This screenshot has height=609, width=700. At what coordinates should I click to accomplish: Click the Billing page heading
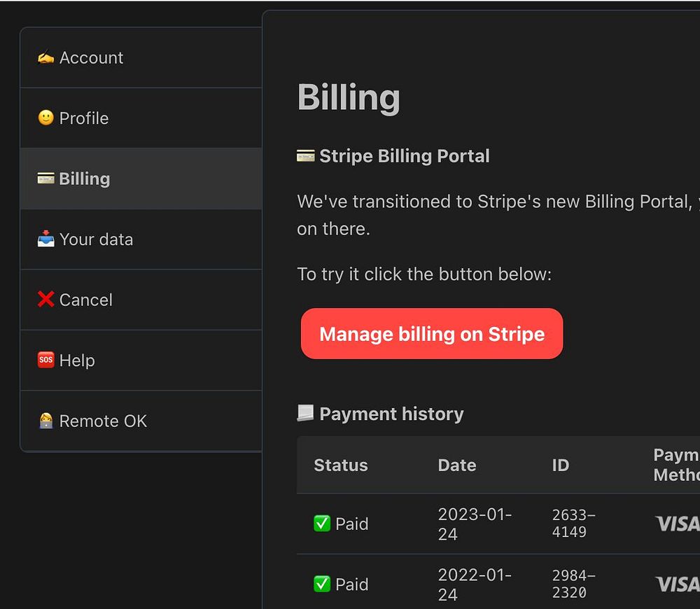tap(349, 98)
